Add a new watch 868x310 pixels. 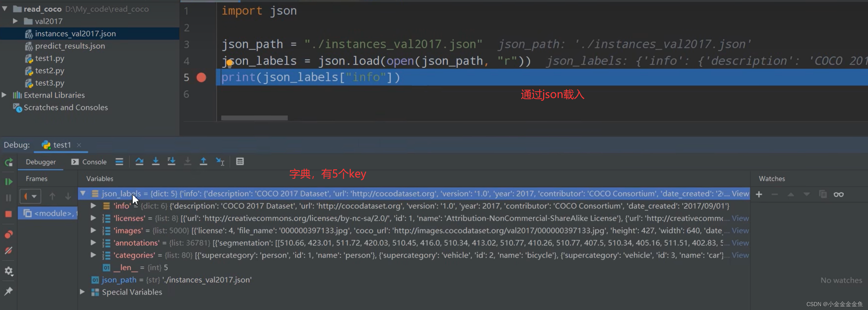point(759,195)
